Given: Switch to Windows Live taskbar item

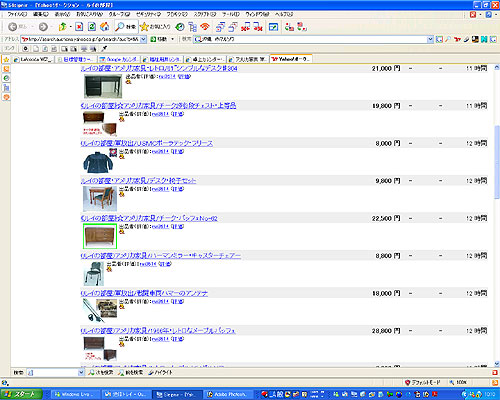Looking at the screenshot, I should point(76,394).
